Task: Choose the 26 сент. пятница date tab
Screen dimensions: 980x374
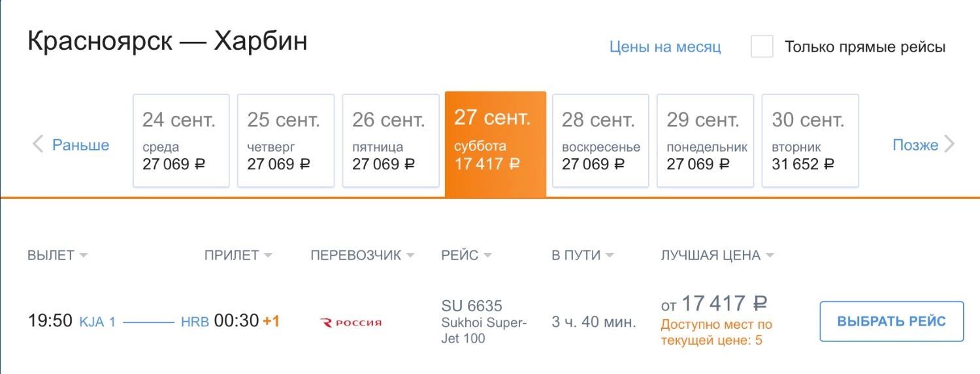Action: click(x=391, y=141)
